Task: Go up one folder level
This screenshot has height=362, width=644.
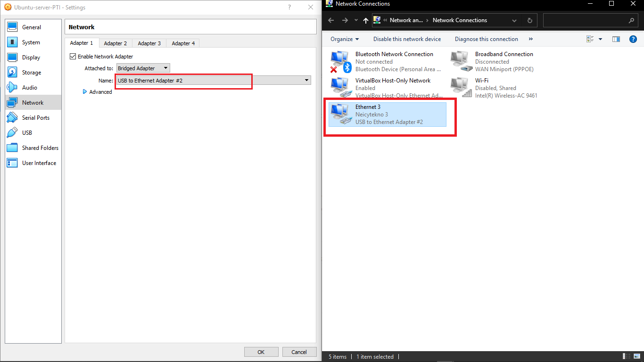Action: [x=366, y=20]
